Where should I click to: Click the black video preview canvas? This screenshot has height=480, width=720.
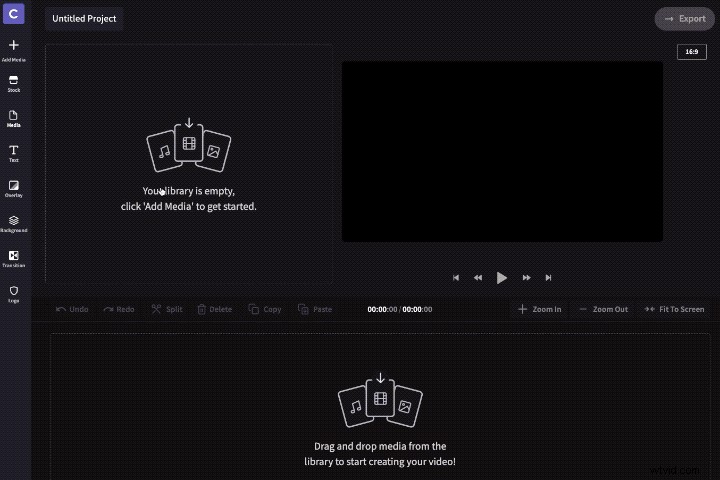(x=502, y=152)
